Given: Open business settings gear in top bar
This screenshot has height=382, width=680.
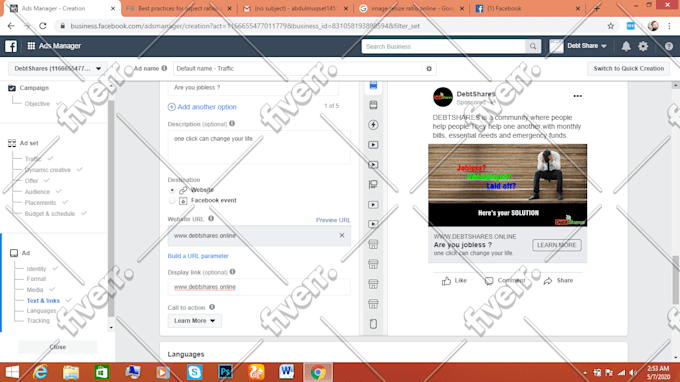Looking at the screenshot, I should [643, 46].
